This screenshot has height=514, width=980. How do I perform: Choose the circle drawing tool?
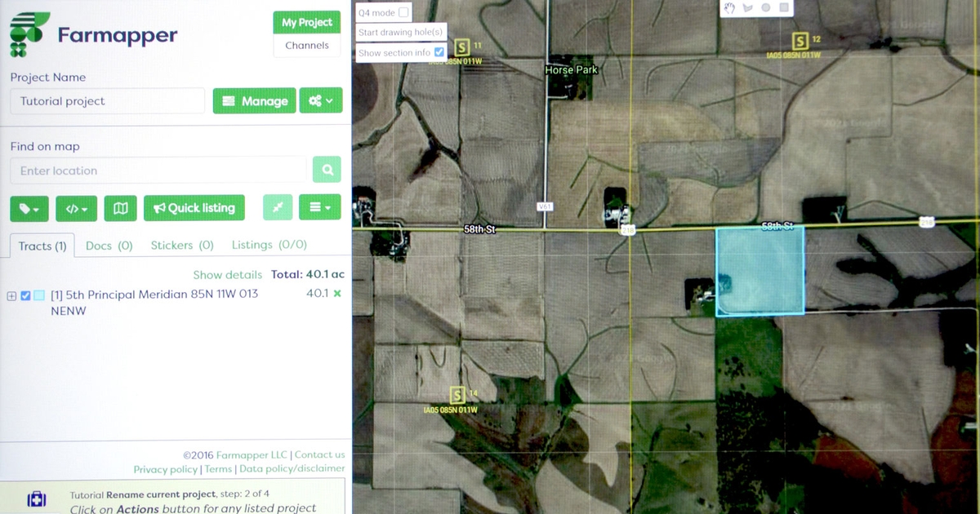coord(766,7)
